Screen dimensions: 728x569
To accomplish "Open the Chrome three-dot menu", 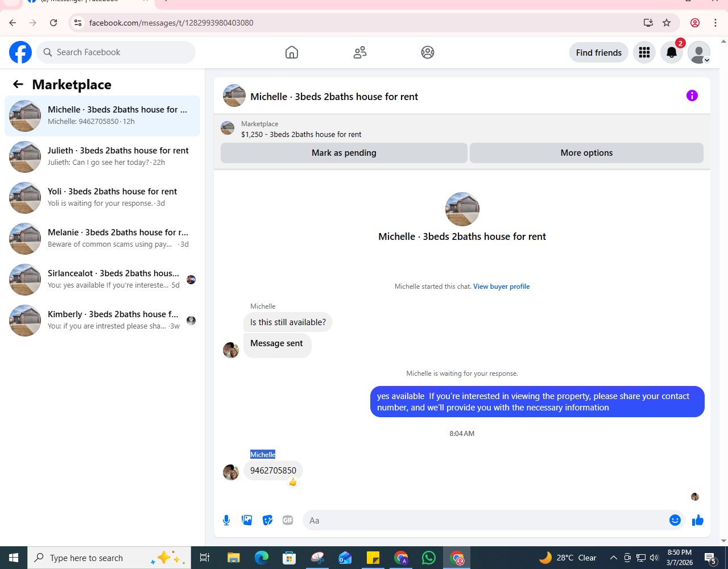I will [715, 23].
